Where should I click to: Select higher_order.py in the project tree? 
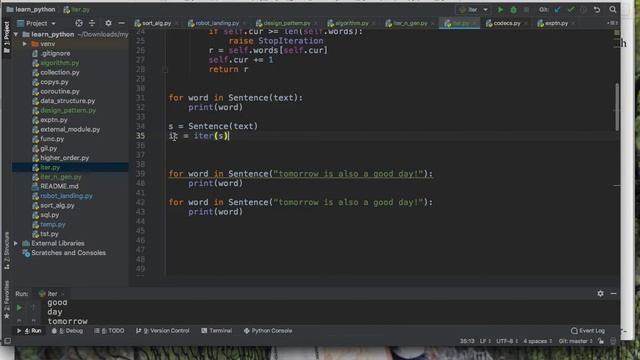(64, 158)
